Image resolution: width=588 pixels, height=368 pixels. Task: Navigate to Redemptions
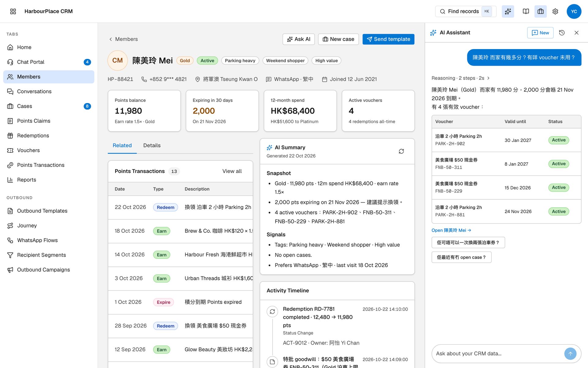(x=49, y=136)
